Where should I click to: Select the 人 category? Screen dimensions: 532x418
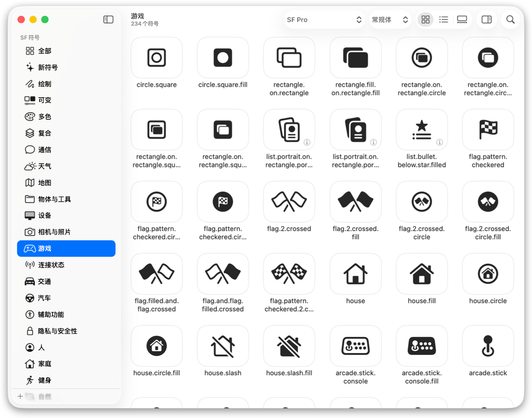(66, 348)
